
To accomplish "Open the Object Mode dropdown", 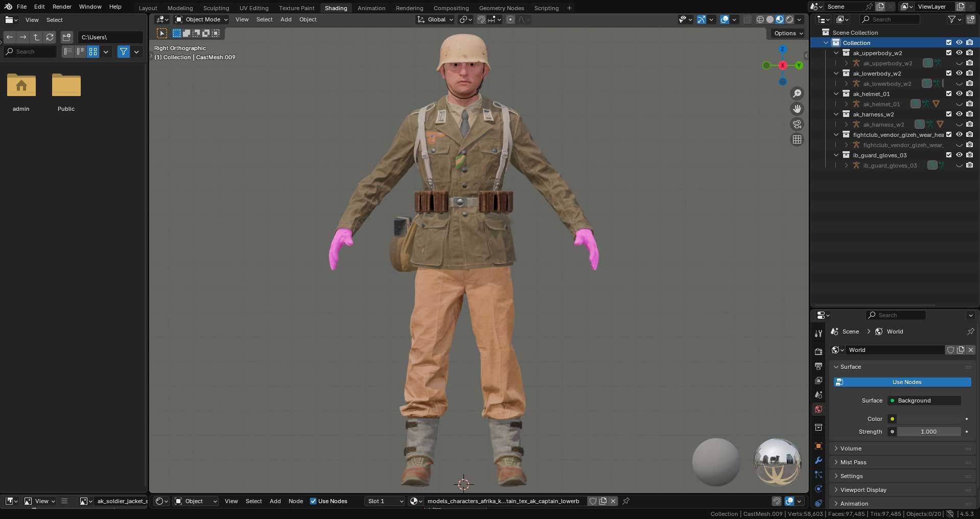I will coord(201,19).
